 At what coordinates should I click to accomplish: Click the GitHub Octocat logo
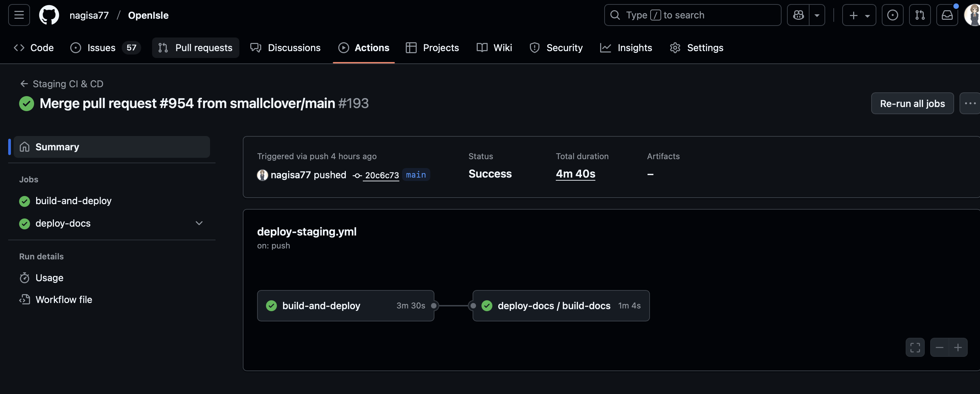[x=49, y=15]
